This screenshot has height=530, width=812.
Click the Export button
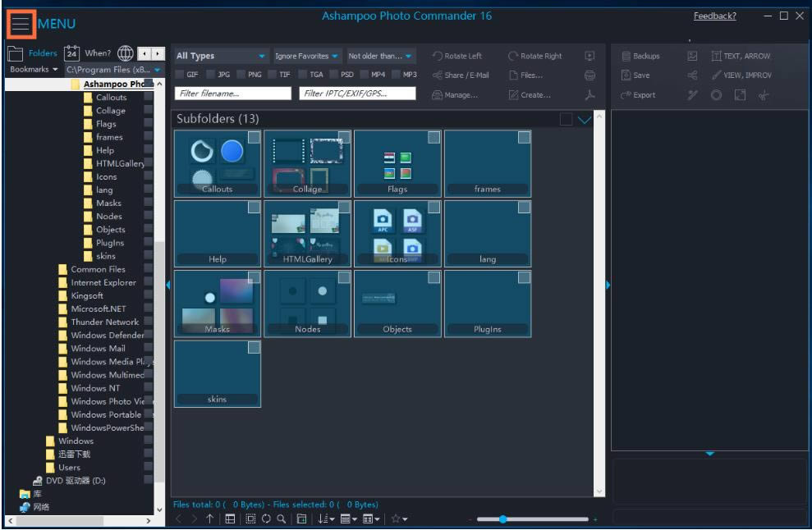point(638,95)
